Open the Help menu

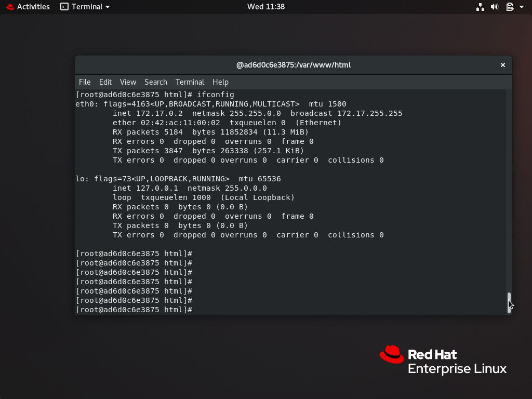[x=220, y=82]
